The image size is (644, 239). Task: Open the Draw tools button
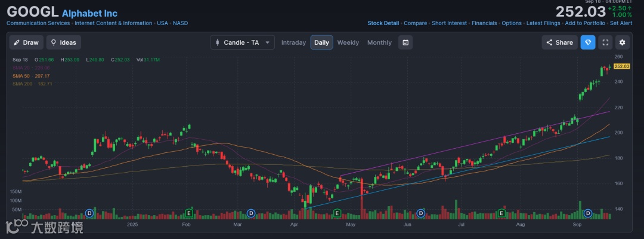point(26,42)
